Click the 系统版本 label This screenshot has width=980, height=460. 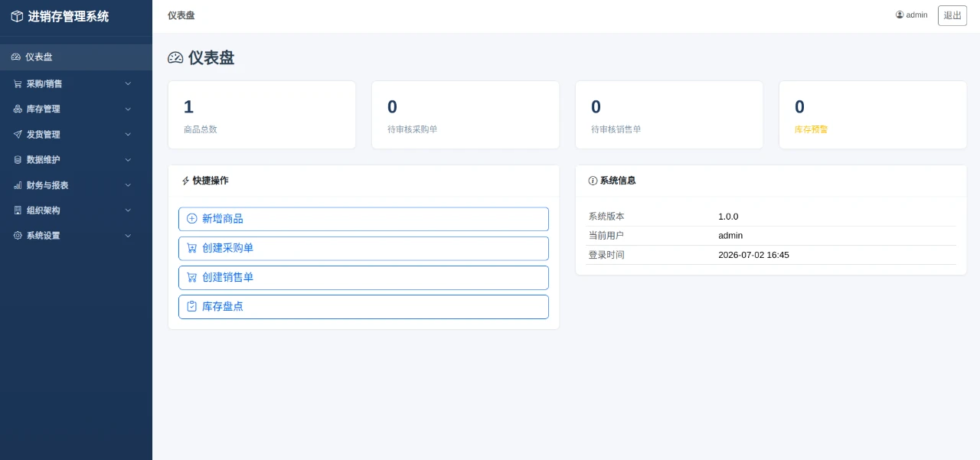click(606, 217)
